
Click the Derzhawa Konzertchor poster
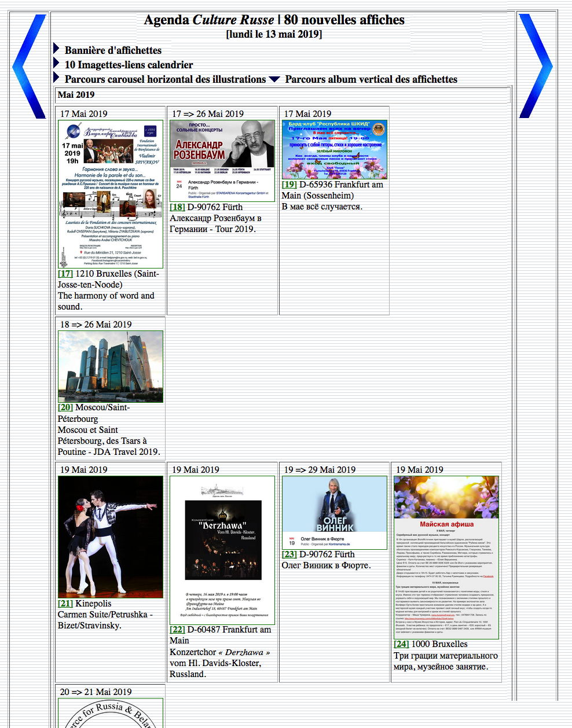click(222, 550)
